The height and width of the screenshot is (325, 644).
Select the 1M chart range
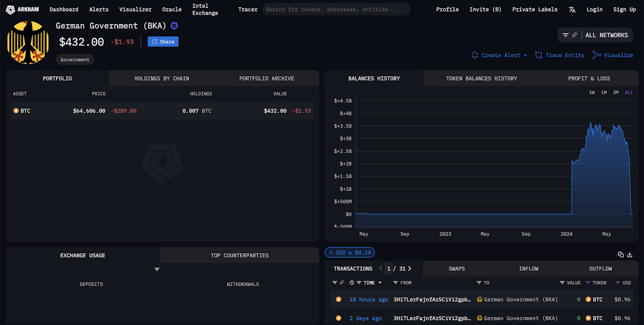(x=604, y=93)
